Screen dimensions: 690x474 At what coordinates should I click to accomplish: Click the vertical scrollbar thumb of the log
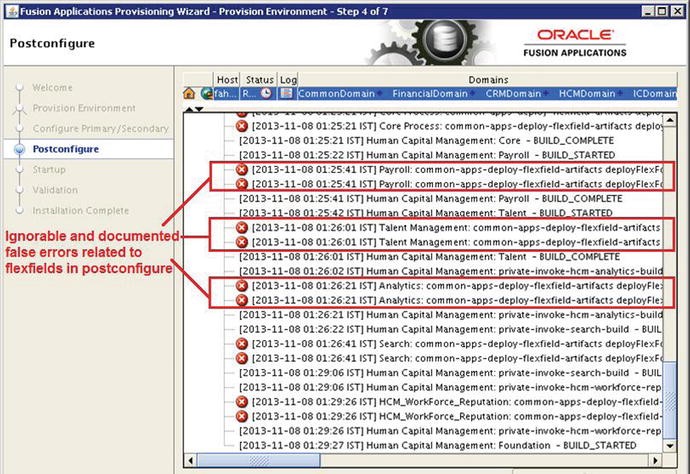[x=669, y=400]
